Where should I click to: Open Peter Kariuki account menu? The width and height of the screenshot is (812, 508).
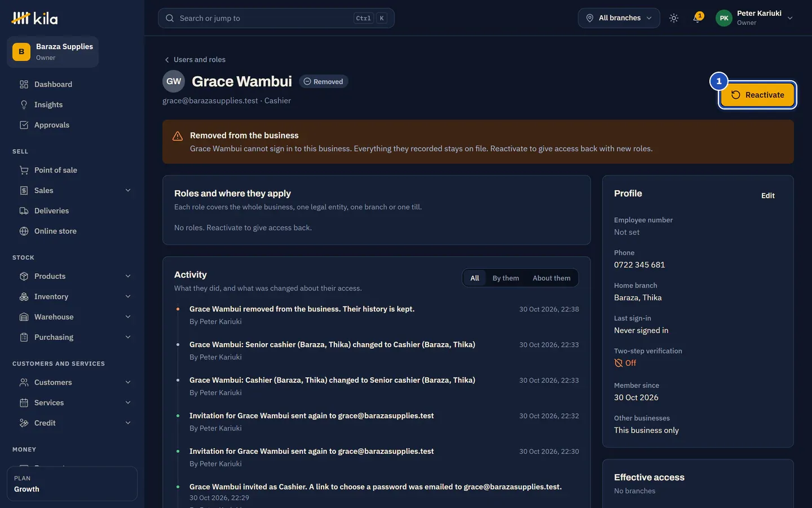(754, 18)
